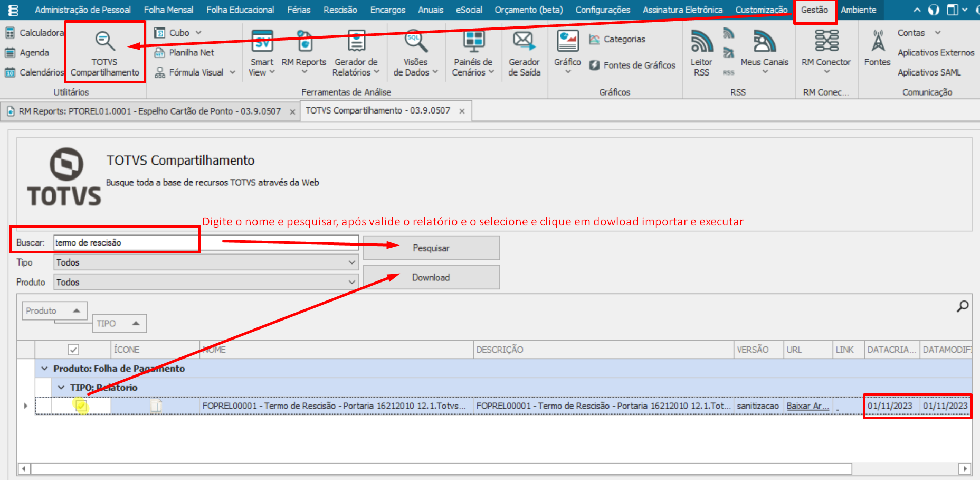Collapse the TIPO: Relatorio group

[61, 387]
